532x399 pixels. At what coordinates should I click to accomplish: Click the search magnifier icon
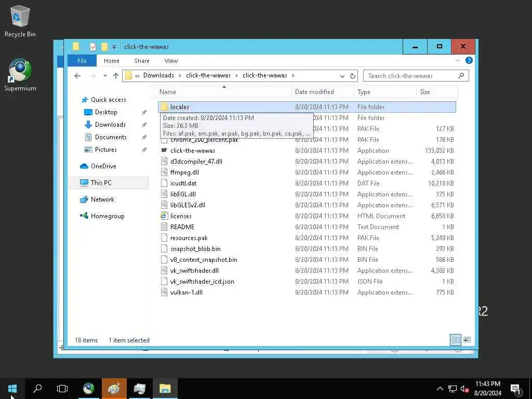point(461,75)
